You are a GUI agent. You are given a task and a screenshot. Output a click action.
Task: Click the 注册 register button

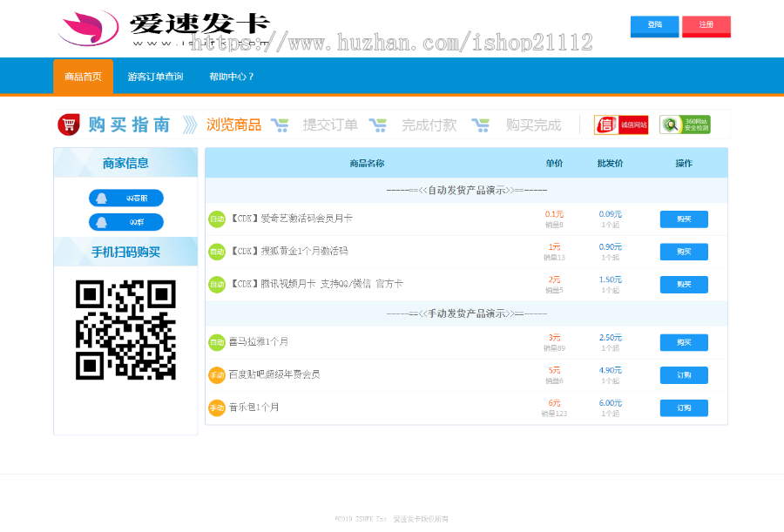point(706,26)
